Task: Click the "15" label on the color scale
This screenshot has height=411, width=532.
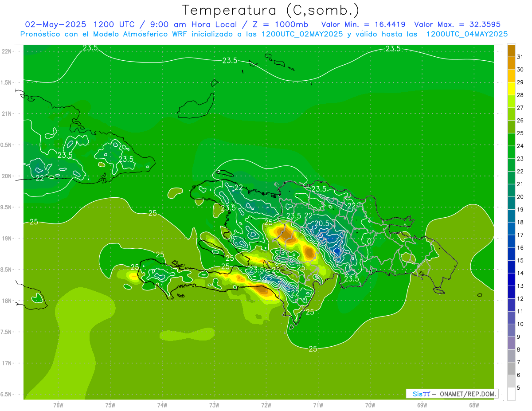Action: (x=520, y=260)
